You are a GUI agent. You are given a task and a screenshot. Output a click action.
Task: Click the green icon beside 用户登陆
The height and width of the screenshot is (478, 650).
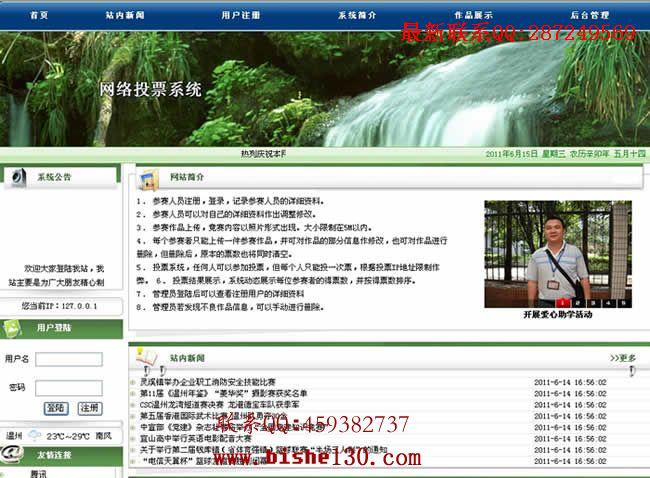(x=12, y=329)
